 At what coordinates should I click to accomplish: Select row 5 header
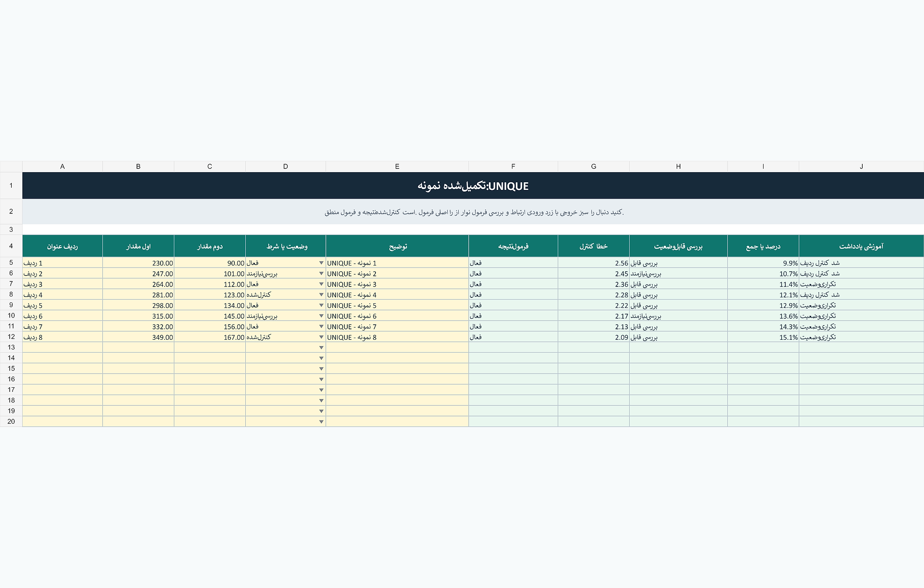pos(11,262)
